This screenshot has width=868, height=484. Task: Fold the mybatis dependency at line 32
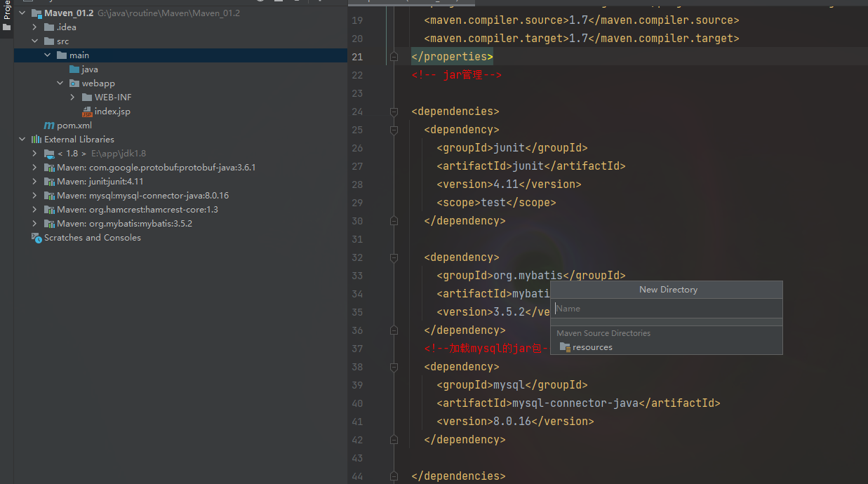click(x=394, y=257)
